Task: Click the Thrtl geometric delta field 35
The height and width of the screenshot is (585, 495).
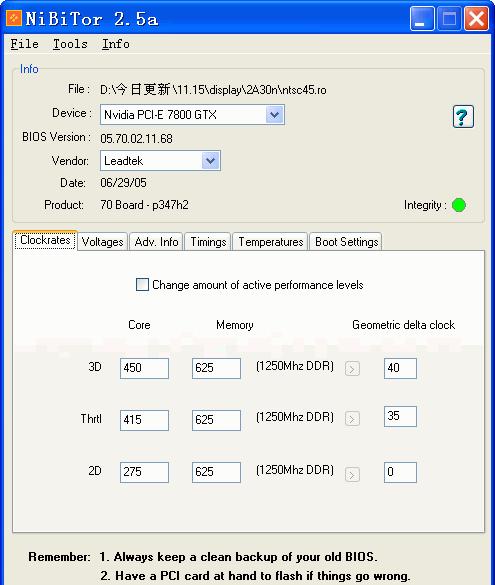Action: (x=400, y=416)
